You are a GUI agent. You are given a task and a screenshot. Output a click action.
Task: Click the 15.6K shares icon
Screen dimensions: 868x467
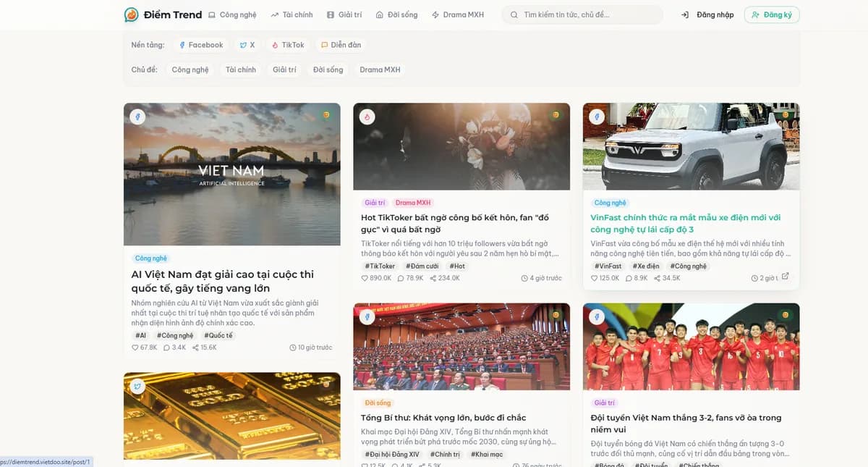point(195,348)
